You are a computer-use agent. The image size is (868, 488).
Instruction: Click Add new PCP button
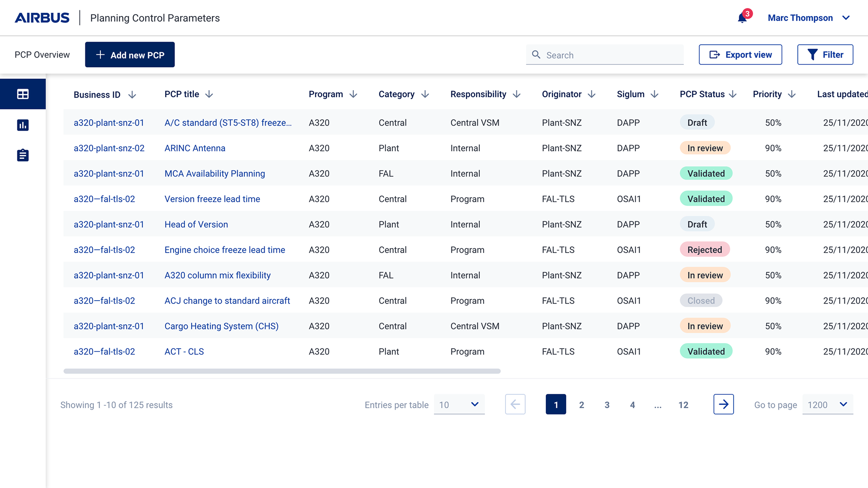130,55
